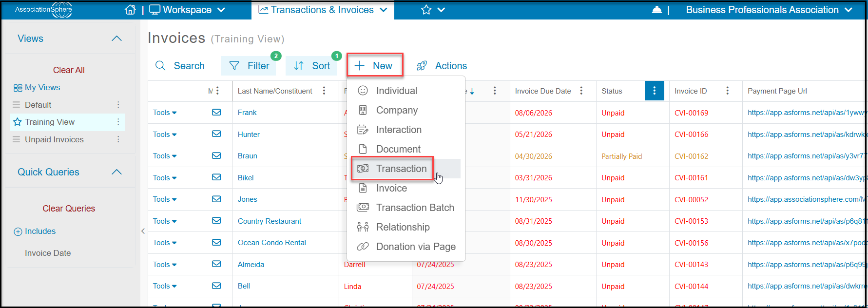This screenshot has height=308, width=868.
Task: Click the notification bell icon
Action: (656, 10)
